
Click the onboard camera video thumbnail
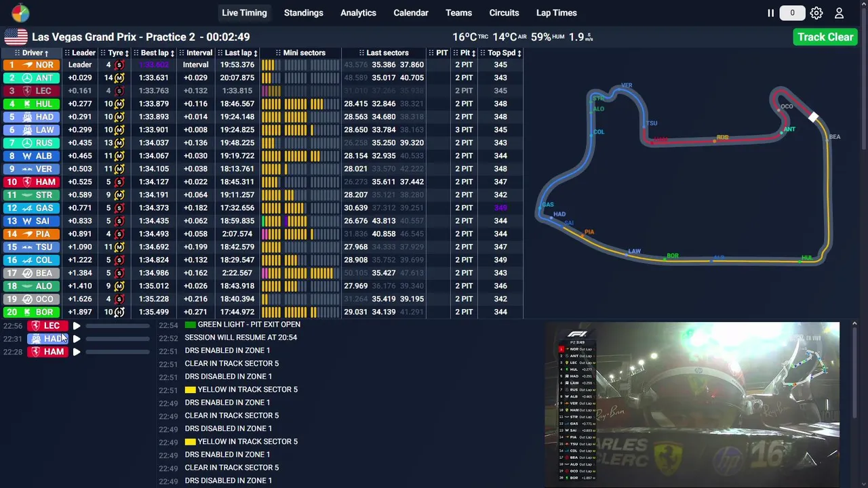click(x=692, y=403)
